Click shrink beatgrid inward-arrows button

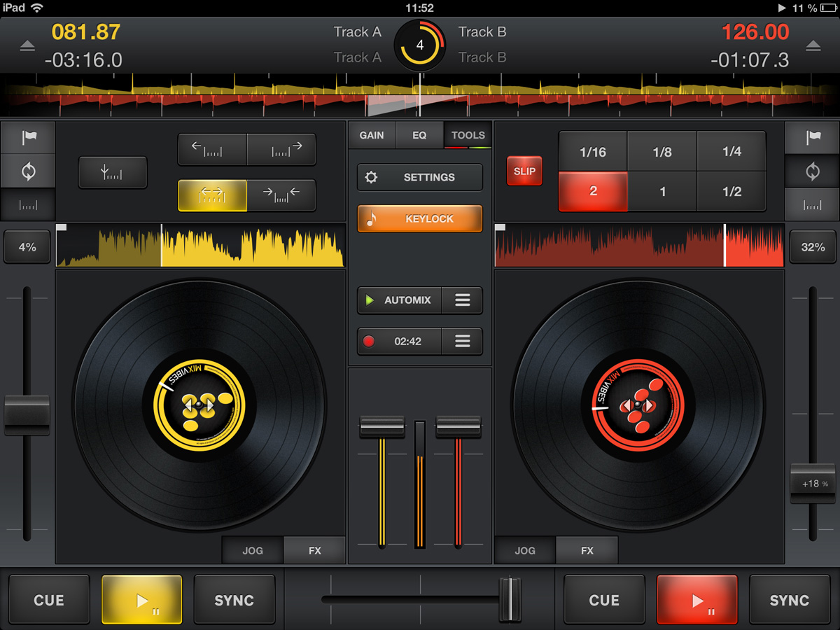point(281,195)
